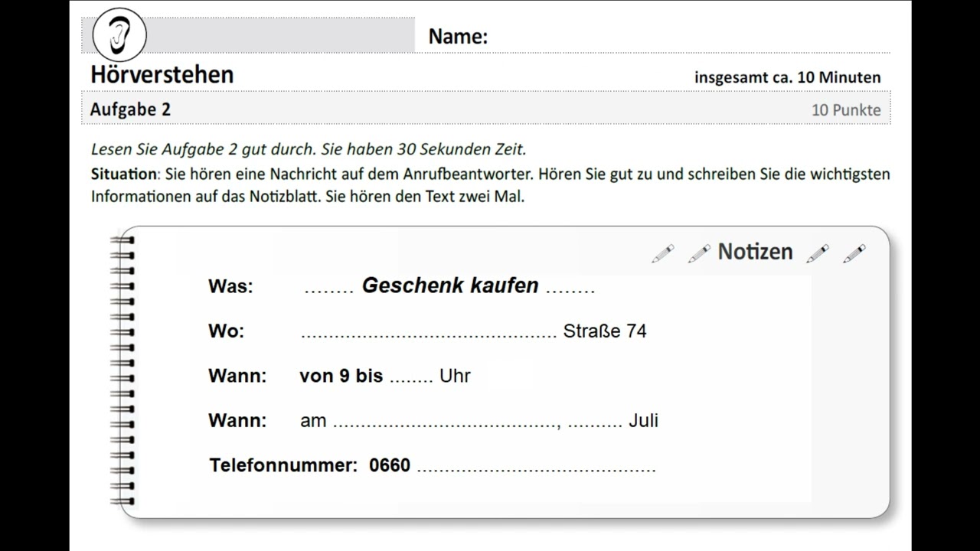Image resolution: width=980 pixels, height=551 pixels.
Task: Click 'insgesamt ca. 10 Minuten' text
Action: pyautogui.click(x=788, y=77)
